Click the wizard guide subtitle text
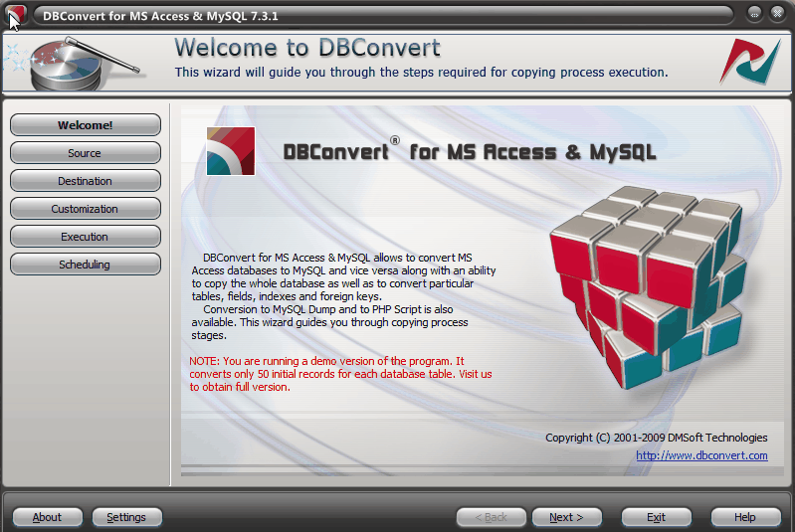795x532 pixels. (421, 73)
